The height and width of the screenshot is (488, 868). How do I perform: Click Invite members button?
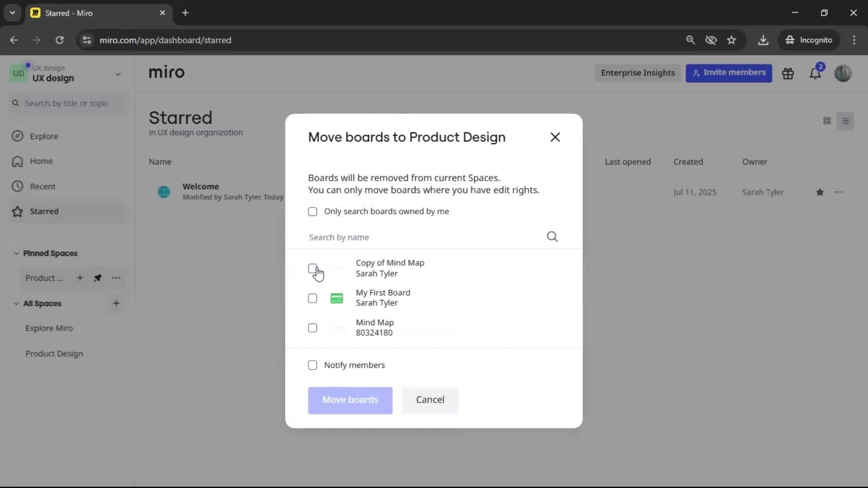click(x=729, y=73)
